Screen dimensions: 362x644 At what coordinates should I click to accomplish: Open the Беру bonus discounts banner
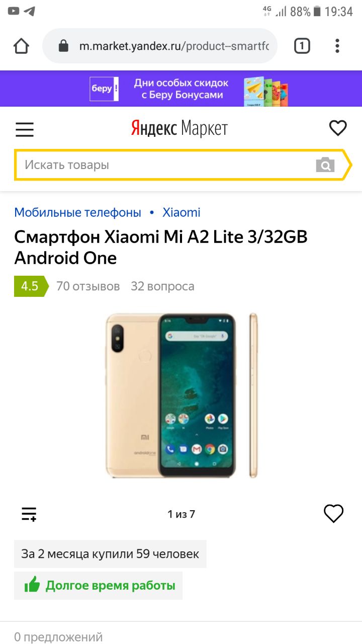(x=181, y=89)
